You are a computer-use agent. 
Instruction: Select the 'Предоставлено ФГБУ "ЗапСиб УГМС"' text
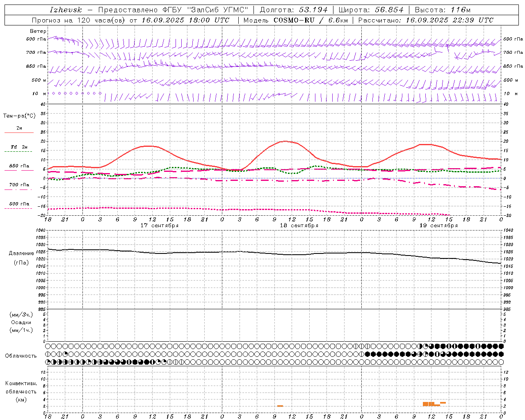pyautogui.click(x=173, y=10)
